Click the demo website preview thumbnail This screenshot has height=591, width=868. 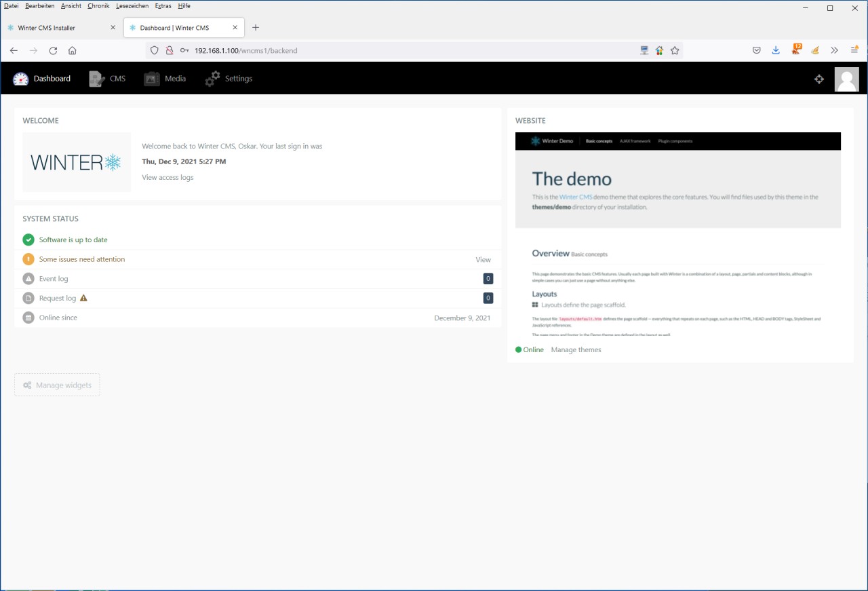[x=678, y=234]
